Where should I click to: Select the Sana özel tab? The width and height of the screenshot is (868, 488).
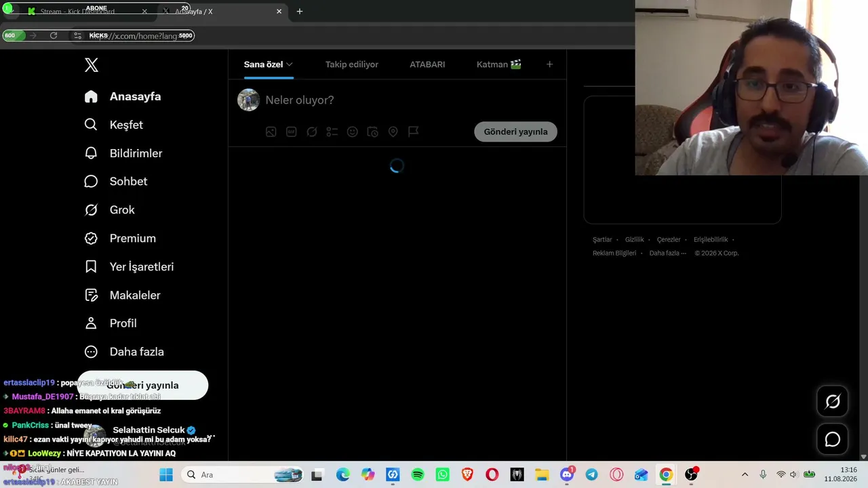(x=269, y=64)
